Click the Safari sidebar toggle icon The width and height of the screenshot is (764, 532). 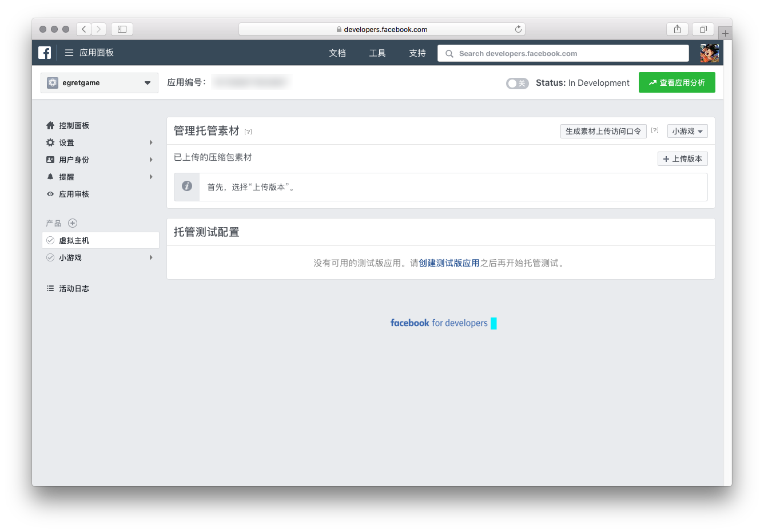122,29
